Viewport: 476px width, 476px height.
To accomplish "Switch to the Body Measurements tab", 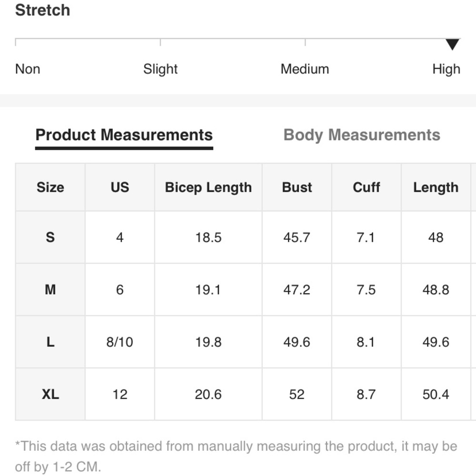I will click(362, 135).
